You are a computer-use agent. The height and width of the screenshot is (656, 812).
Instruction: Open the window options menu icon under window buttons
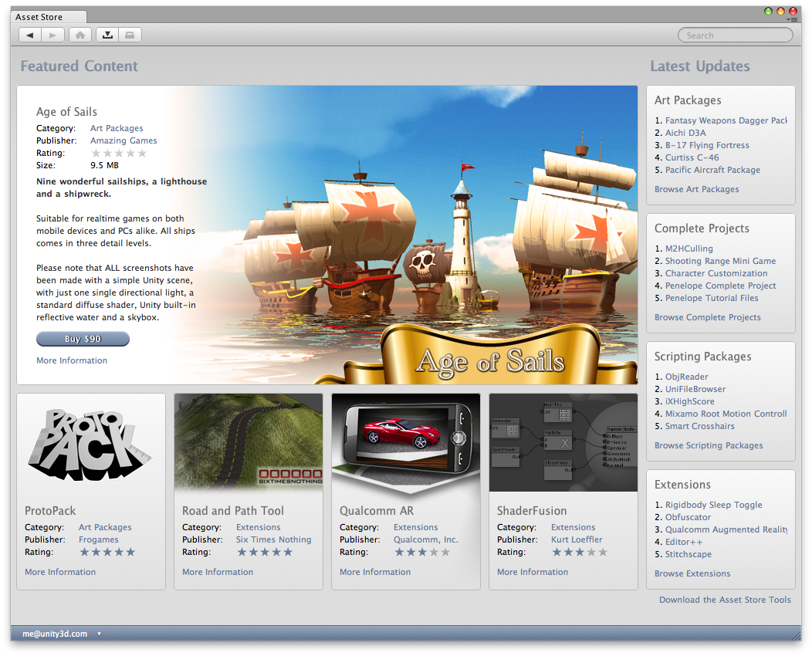[793, 19]
